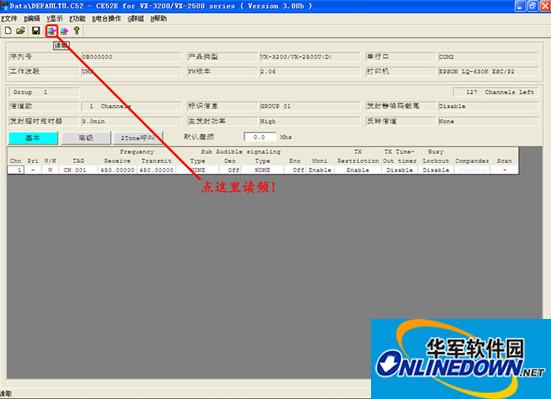Open the 帮助 (Help) menu
Viewport: 551px width, 399px height.
click(x=158, y=19)
